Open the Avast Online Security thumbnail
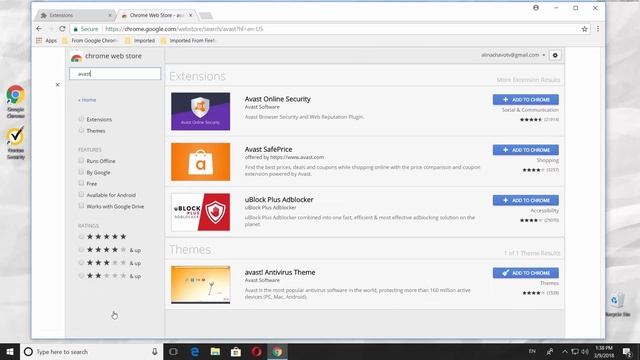This screenshot has width=640, height=360. point(200,111)
